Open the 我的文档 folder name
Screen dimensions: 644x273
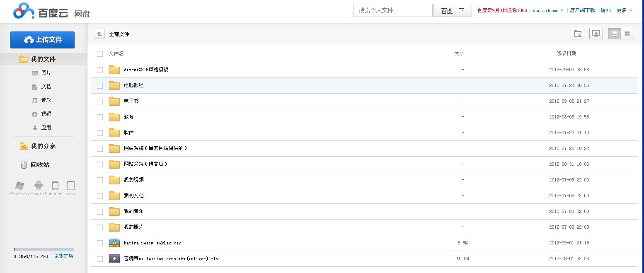(x=133, y=196)
